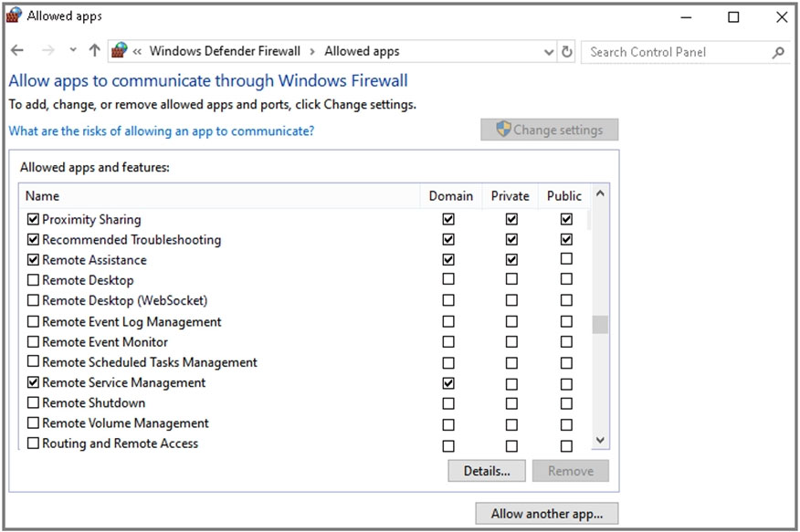Maximize the Allowed apps window
The height and width of the screenshot is (532, 800).
tap(733, 17)
